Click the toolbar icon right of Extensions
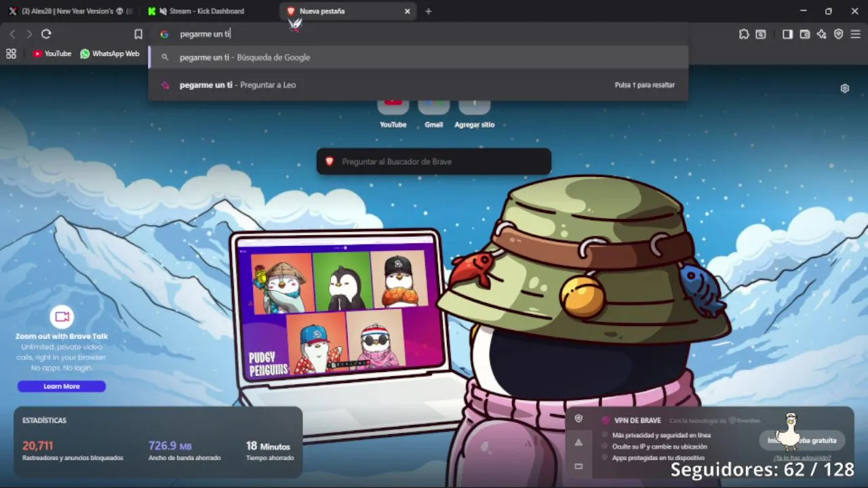868x488 pixels. pyautogui.click(x=761, y=34)
